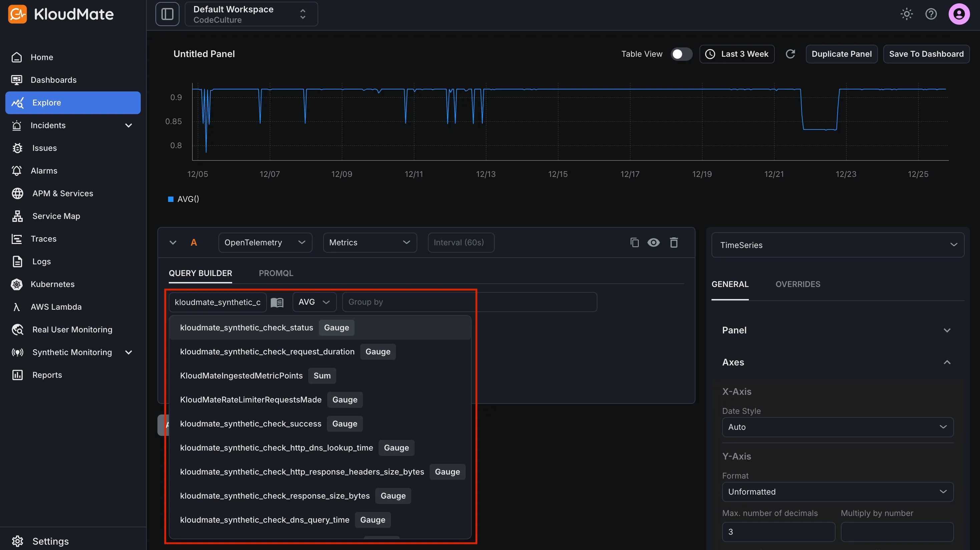This screenshot has width=980, height=550.
Task: Choose kloudmate_synthetic_check_dns_query_time option
Action: [x=320, y=520]
